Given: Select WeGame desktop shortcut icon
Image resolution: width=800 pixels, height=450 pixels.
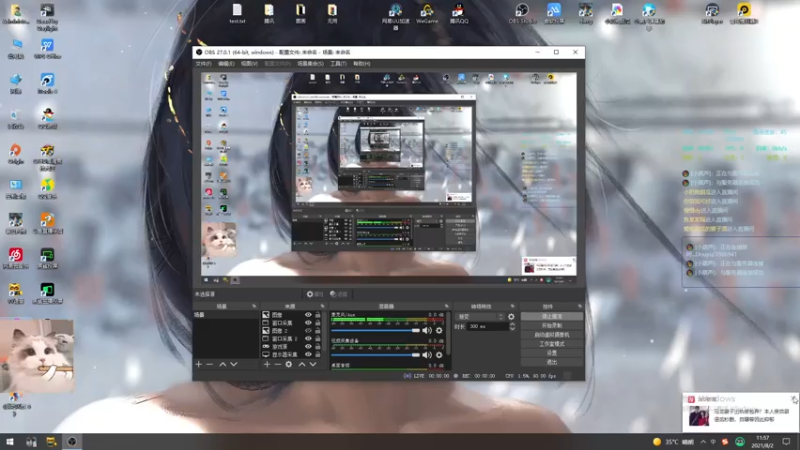Looking at the screenshot, I should 427,14.
